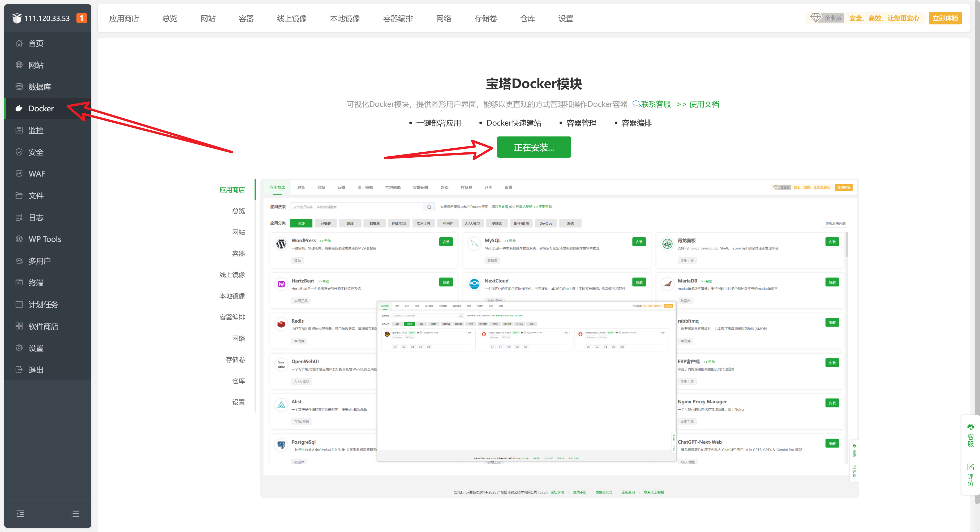Select 总览 in the preview list
This screenshot has width=980, height=532.
click(239, 211)
